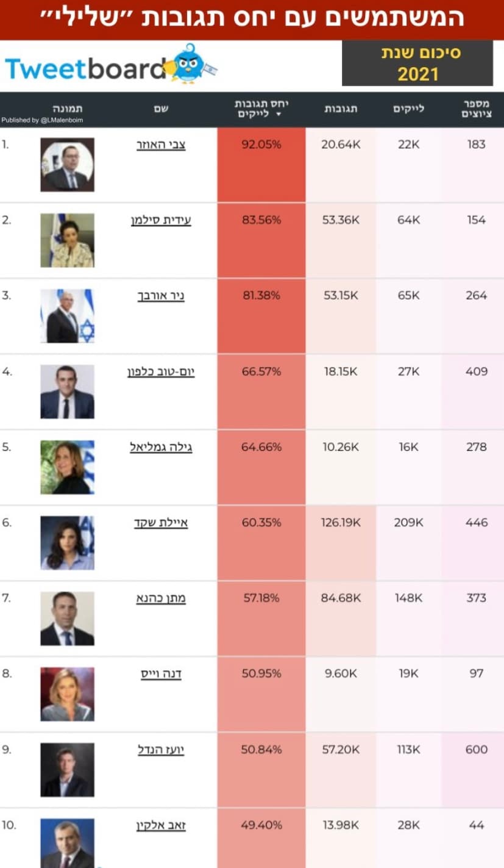Click the 92.05% red ratio cell

click(x=261, y=165)
